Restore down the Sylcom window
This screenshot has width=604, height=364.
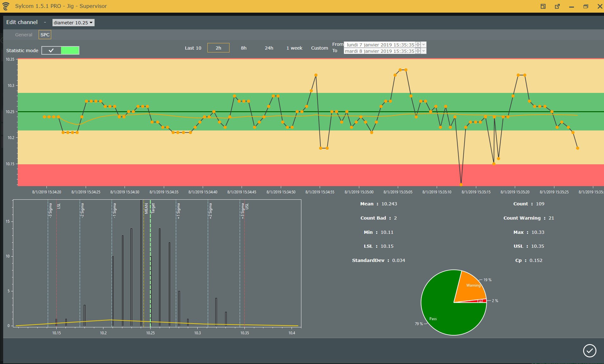click(x=586, y=6)
